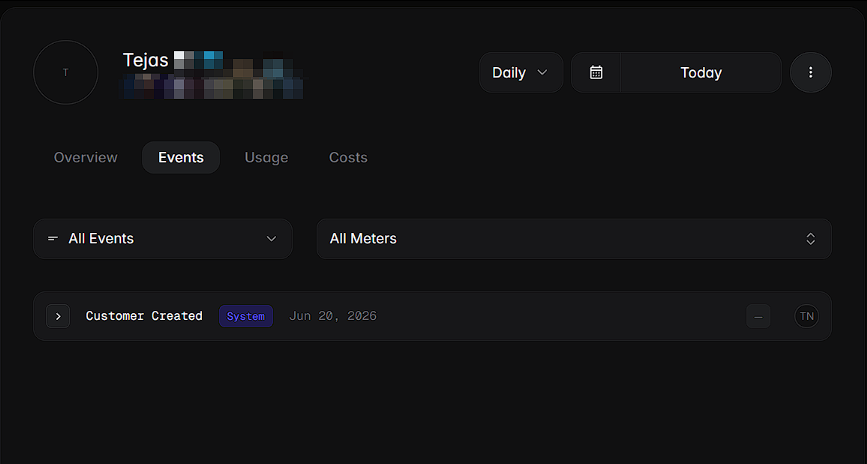Click the calendar icon for date selection
The width and height of the screenshot is (867, 464).
[x=596, y=72]
